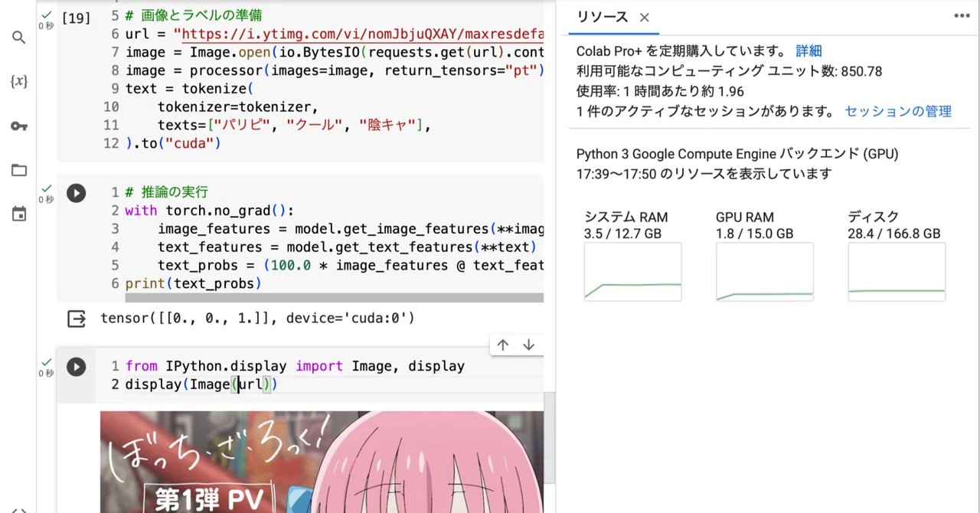Click the text_features code line
The image size is (980, 513).
(347, 247)
